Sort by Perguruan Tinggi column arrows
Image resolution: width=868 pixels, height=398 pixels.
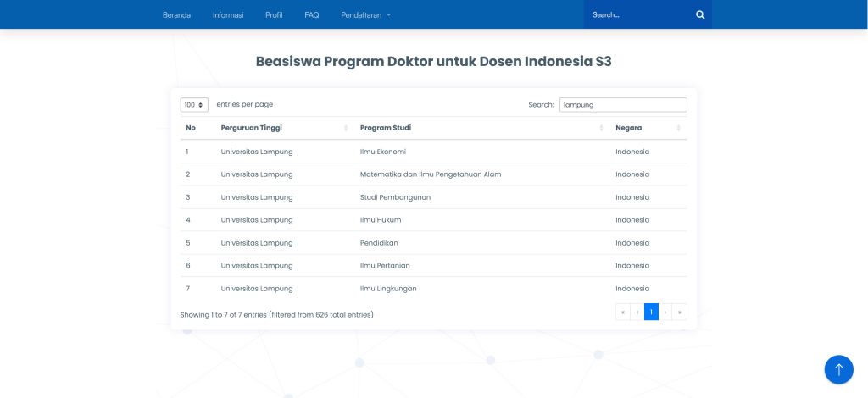[346, 128]
